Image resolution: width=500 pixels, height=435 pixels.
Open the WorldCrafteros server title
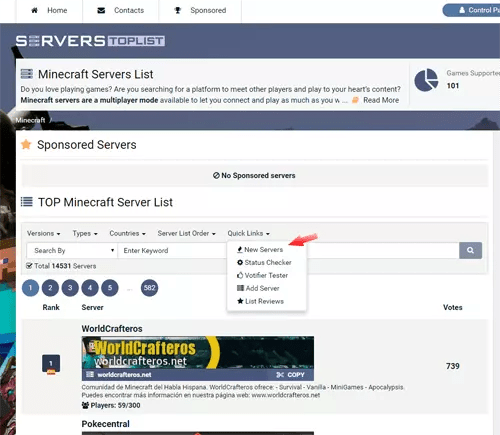pos(112,329)
